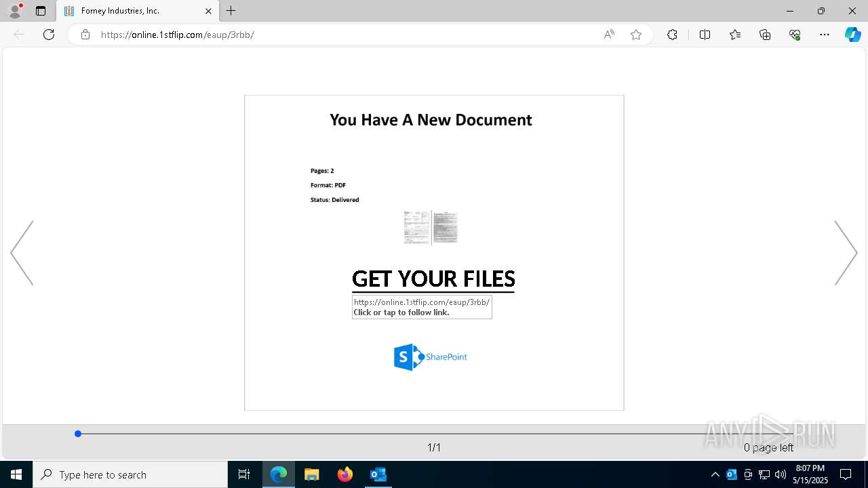Open the clock and date

810,474
